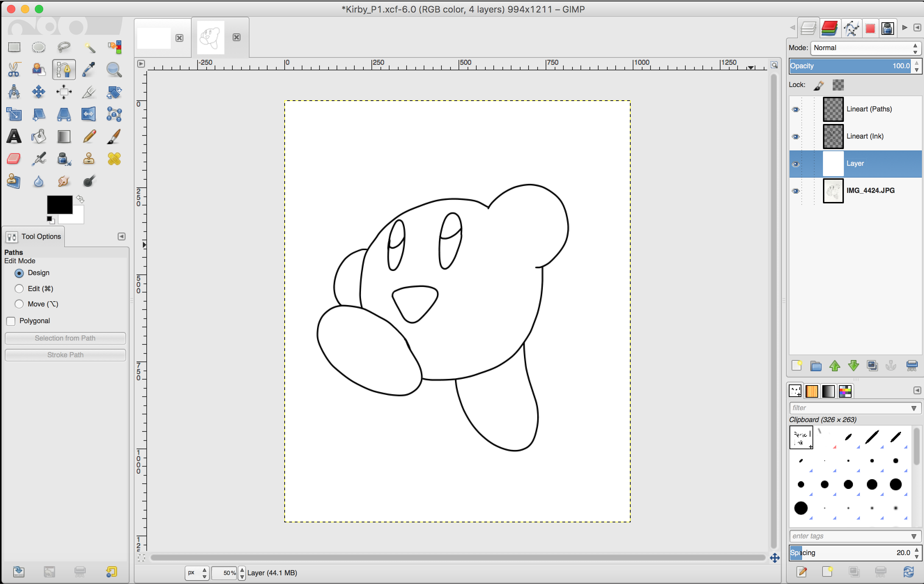The height and width of the screenshot is (584, 924).
Task: Duplicate the selected layer
Action: tap(872, 365)
